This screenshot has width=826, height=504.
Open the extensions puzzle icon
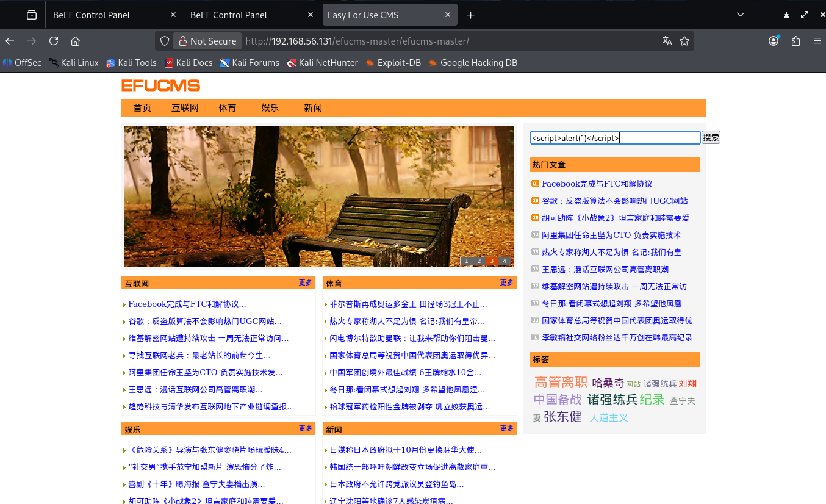[795, 41]
